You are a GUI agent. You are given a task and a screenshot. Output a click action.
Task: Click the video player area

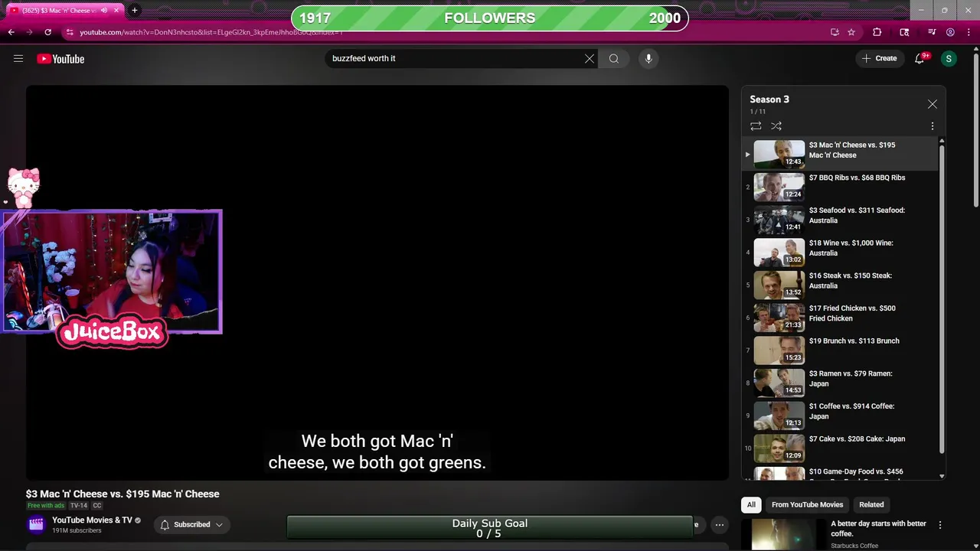(377, 282)
